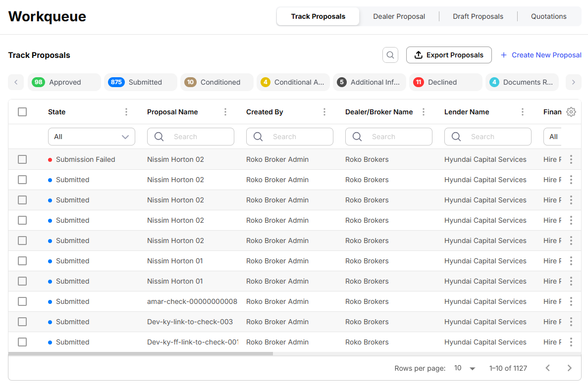Switch to Track Proposals tab
The width and height of the screenshot is (588, 392).
[x=318, y=16]
